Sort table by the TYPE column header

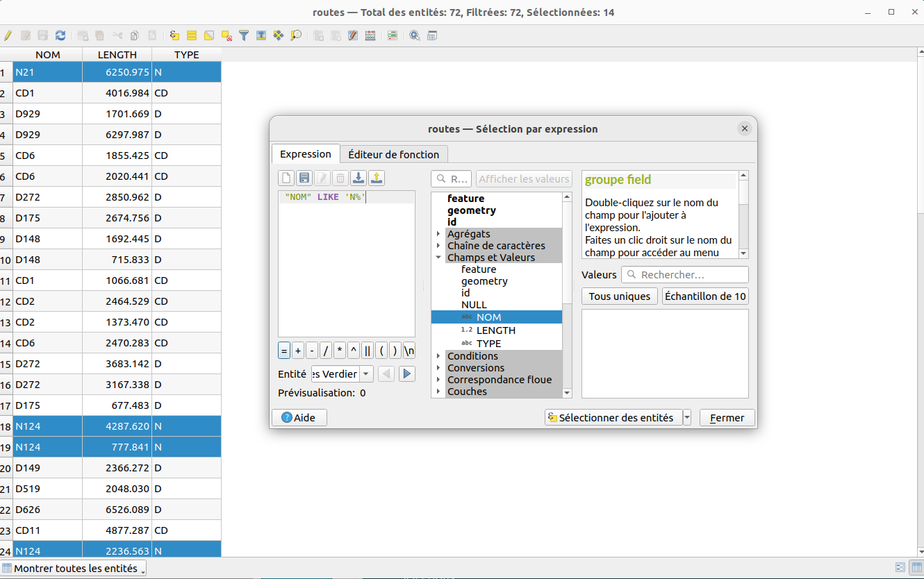click(187, 54)
